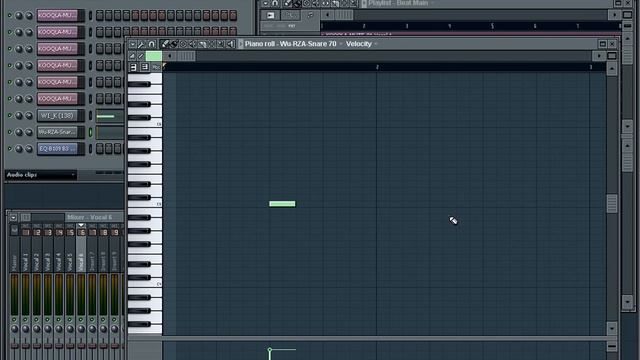Select the Wu RZA-Snar channel button
Image resolution: width=640 pixels, height=360 pixels.
pyautogui.click(x=57, y=132)
